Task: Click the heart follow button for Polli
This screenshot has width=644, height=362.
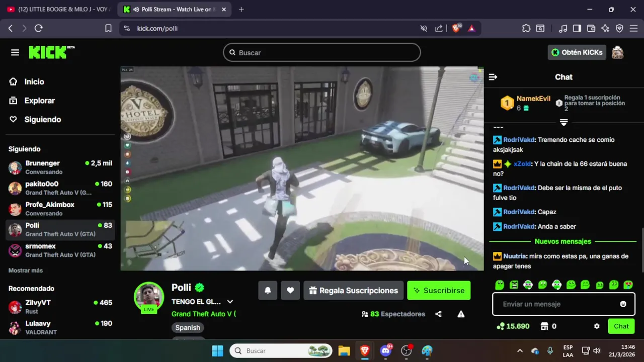Action: (290, 291)
